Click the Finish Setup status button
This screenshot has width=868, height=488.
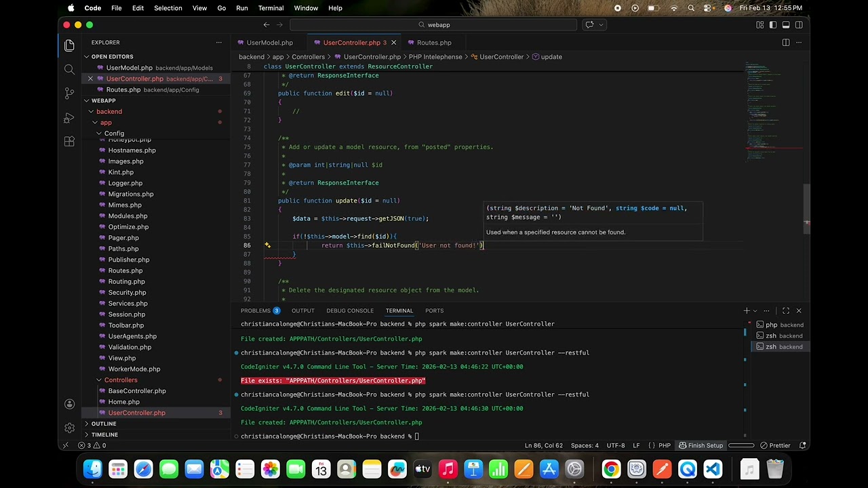701,446
